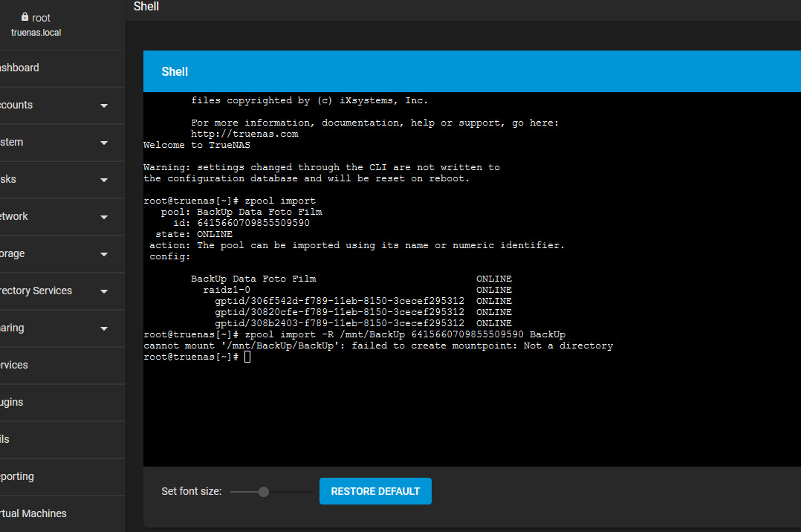Expand the Sharing menu arrow
The height and width of the screenshot is (532, 801).
pyautogui.click(x=104, y=328)
